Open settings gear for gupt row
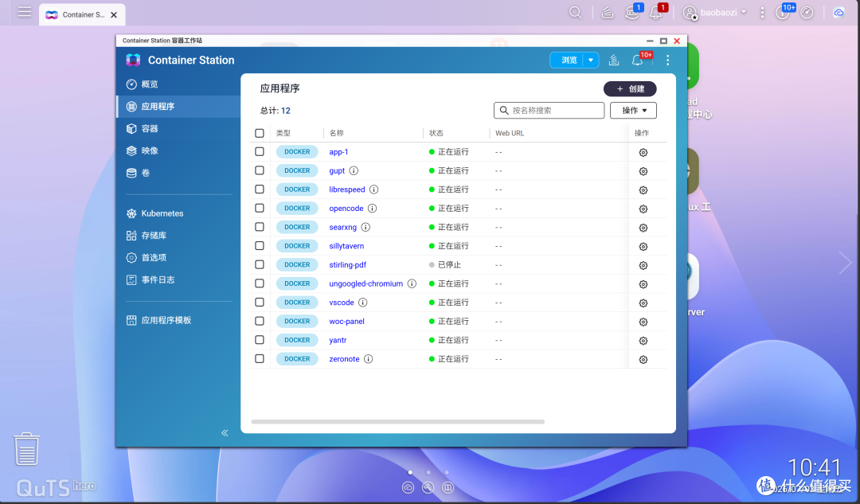Viewport: 860px width, 504px height. coord(643,171)
